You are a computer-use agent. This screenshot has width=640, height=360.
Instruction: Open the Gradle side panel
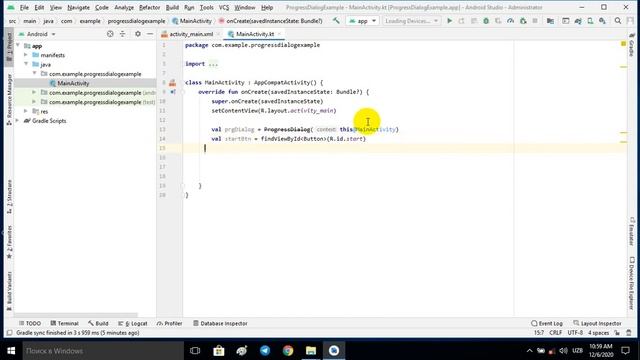[x=631, y=46]
